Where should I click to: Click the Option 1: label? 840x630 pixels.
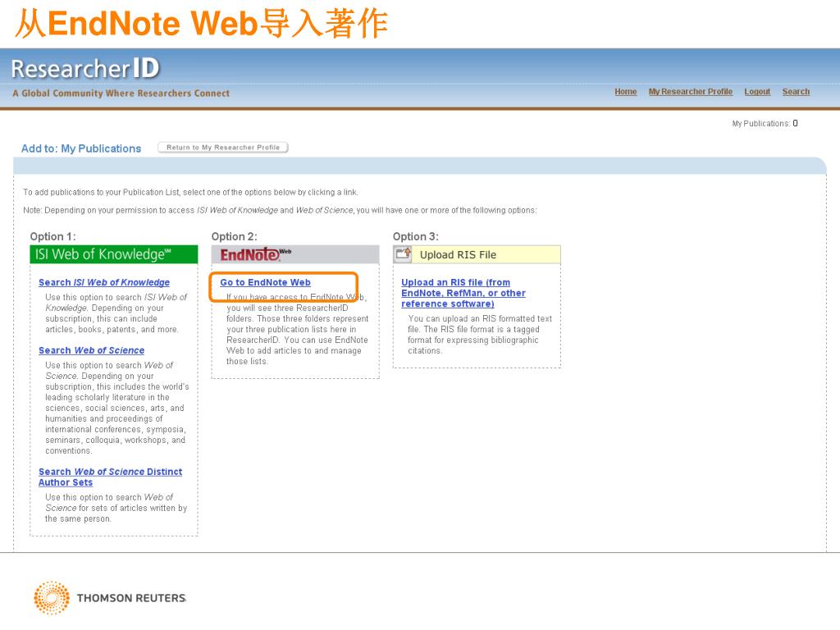click(53, 236)
